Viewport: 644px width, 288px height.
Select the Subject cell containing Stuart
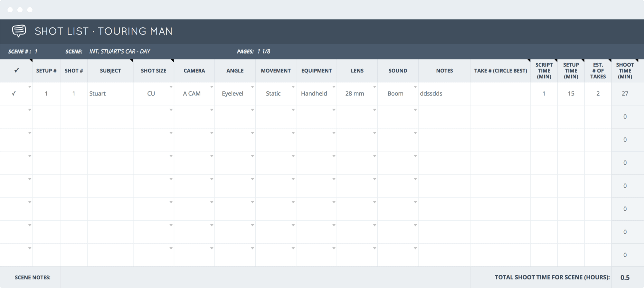tap(110, 94)
